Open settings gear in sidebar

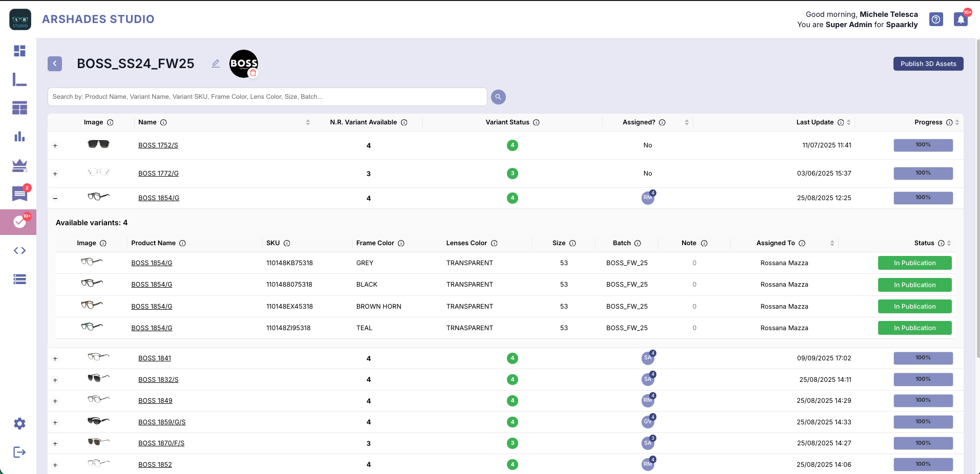tap(19, 423)
